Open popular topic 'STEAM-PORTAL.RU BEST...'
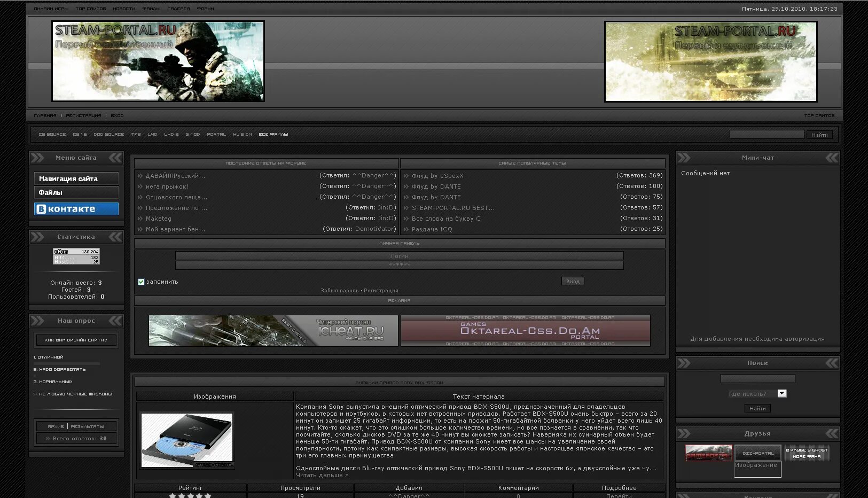The height and width of the screenshot is (498, 868). (x=453, y=208)
